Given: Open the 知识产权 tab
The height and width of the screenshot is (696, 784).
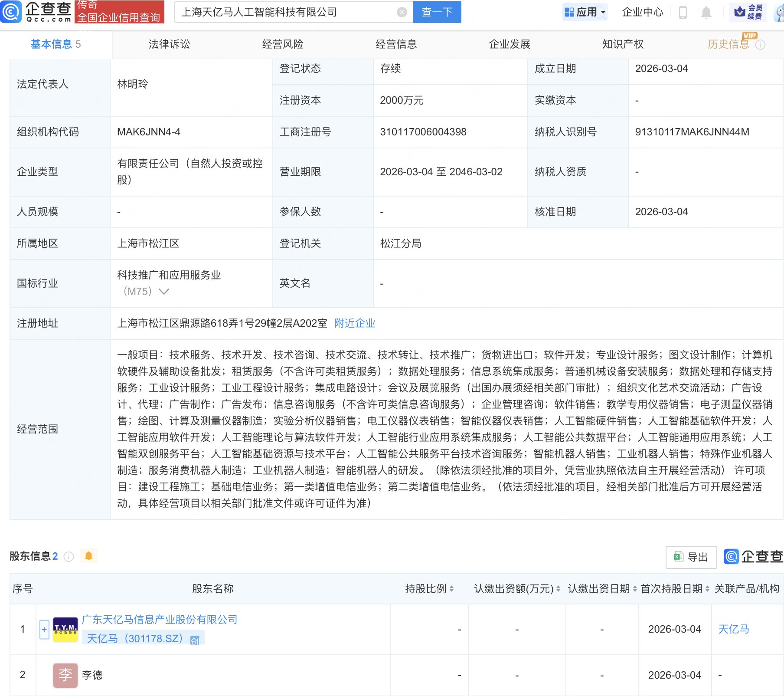Looking at the screenshot, I should coord(623,44).
